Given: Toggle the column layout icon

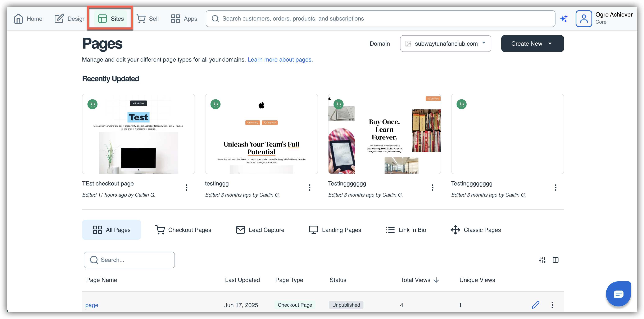Looking at the screenshot, I should (x=555, y=260).
